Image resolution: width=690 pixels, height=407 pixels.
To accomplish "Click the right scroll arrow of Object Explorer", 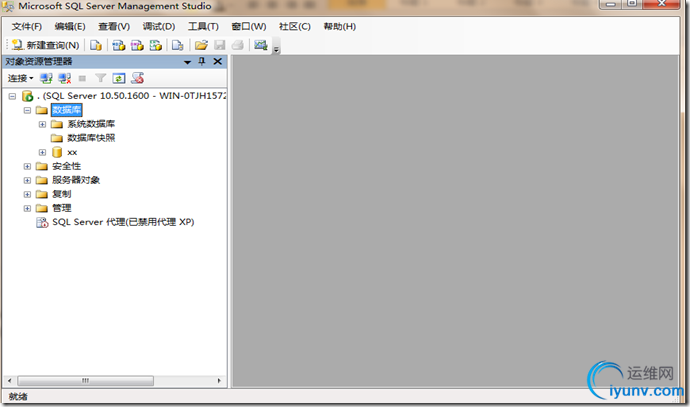I will pyautogui.click(x=219, y=381).
